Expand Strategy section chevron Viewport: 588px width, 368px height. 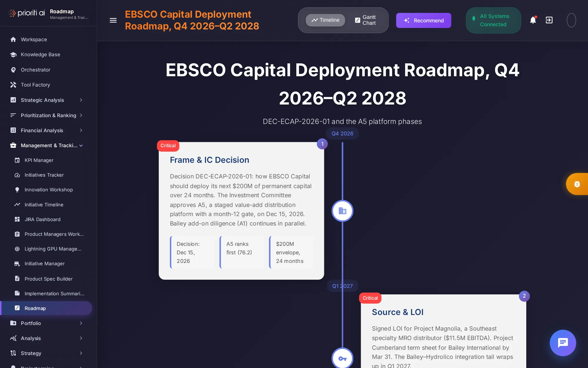tap(81, 353)
